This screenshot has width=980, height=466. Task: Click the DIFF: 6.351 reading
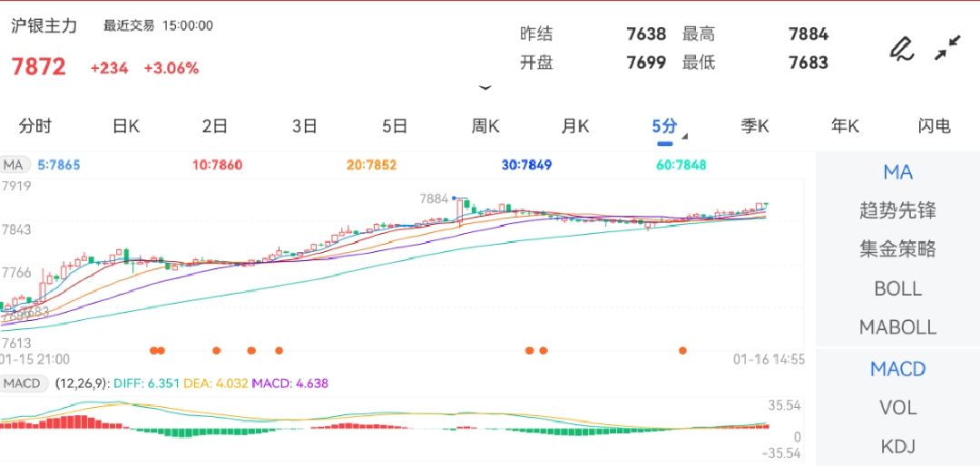point(144,383)
